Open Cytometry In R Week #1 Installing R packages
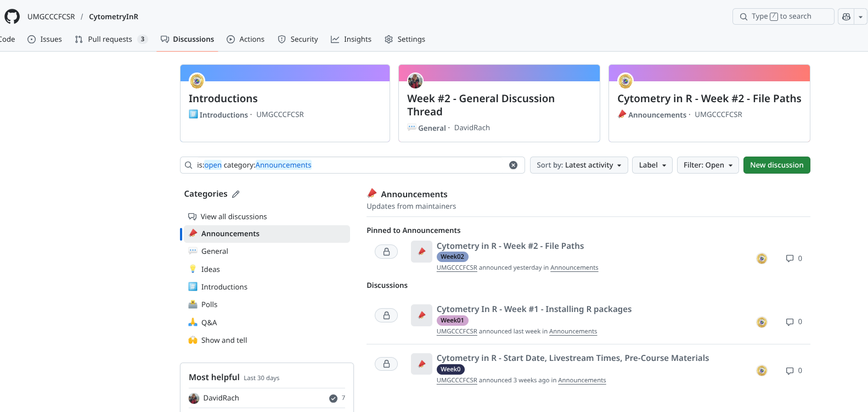This screenshot has width=868, height=412. click(x=533, y=309)
